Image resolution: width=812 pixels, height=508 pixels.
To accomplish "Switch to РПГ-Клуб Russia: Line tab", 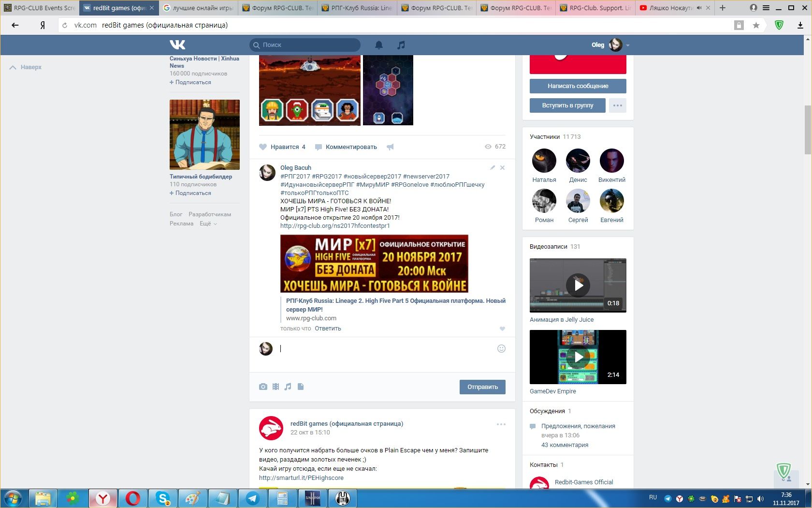I will click(357, 8).
